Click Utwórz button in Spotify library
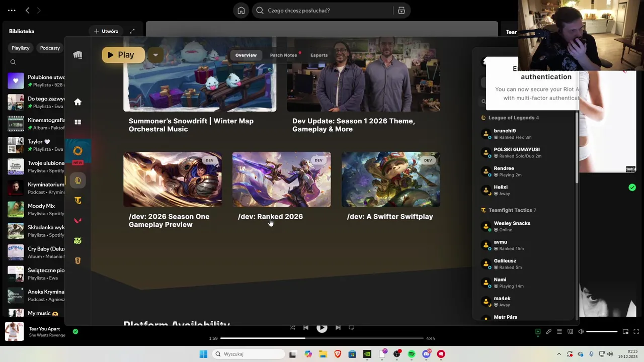The width and height of the screenshot is (644, 362). pos(106,31)
